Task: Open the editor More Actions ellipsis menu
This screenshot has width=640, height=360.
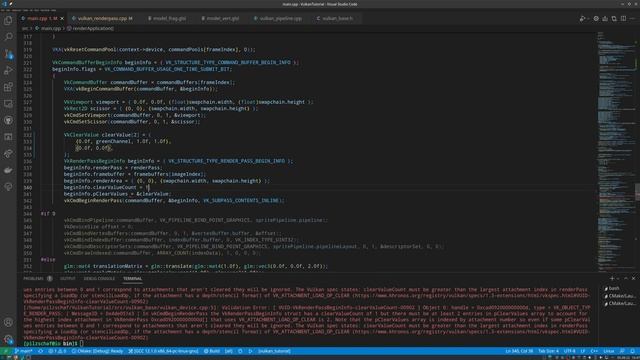Action: point(632,18)
